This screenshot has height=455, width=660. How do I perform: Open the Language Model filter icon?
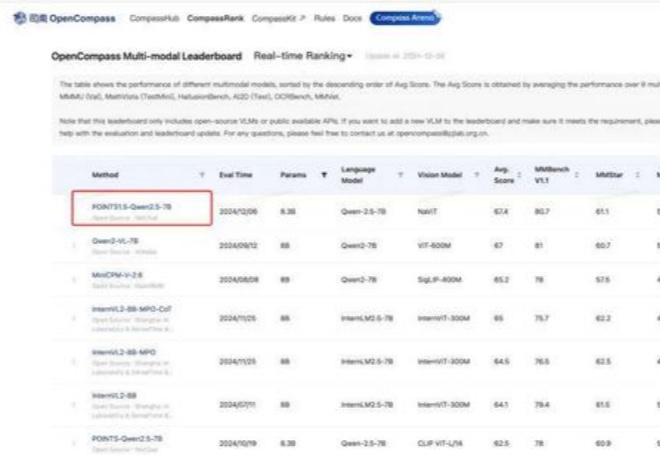[x=400, y=175]
